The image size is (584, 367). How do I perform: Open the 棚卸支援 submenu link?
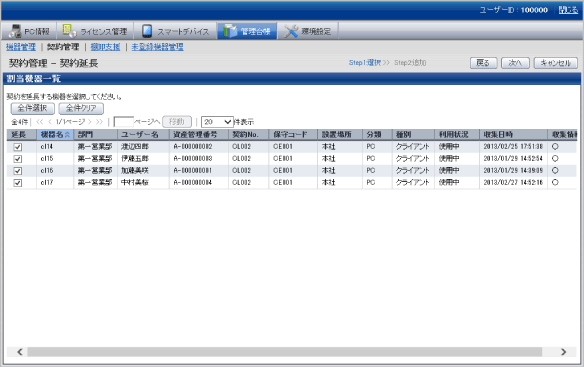tap(105, 47)
